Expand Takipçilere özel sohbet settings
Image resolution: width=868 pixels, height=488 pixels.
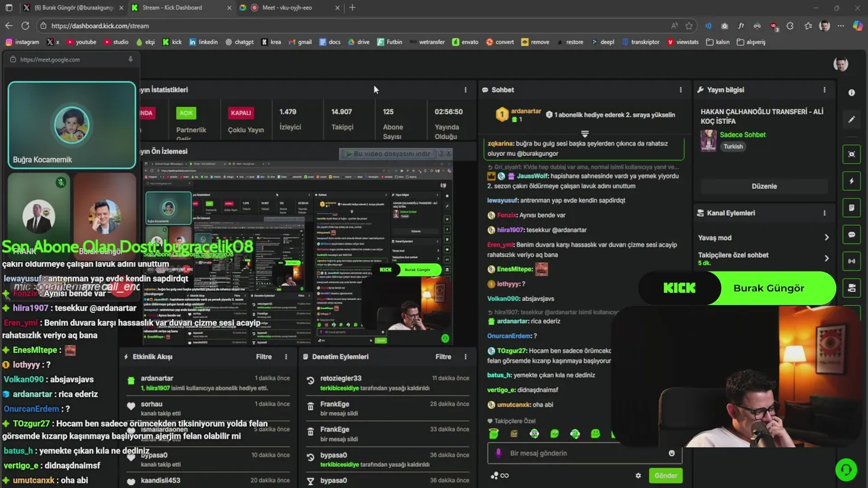[764, 258]
